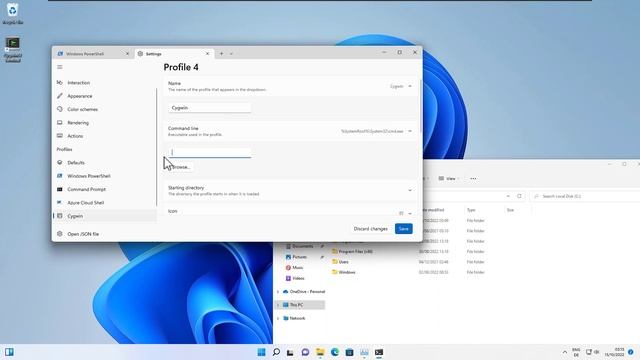This screenshot has height=360, width=640.
Task: Open the Recycle Bin desktop icon
Action: (x=12, y=13)
